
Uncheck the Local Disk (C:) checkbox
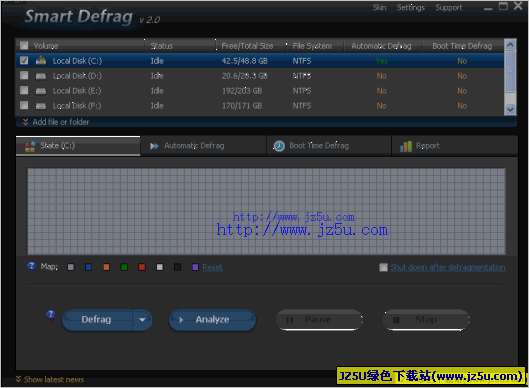pyautogui.click(x=24, y=60)
